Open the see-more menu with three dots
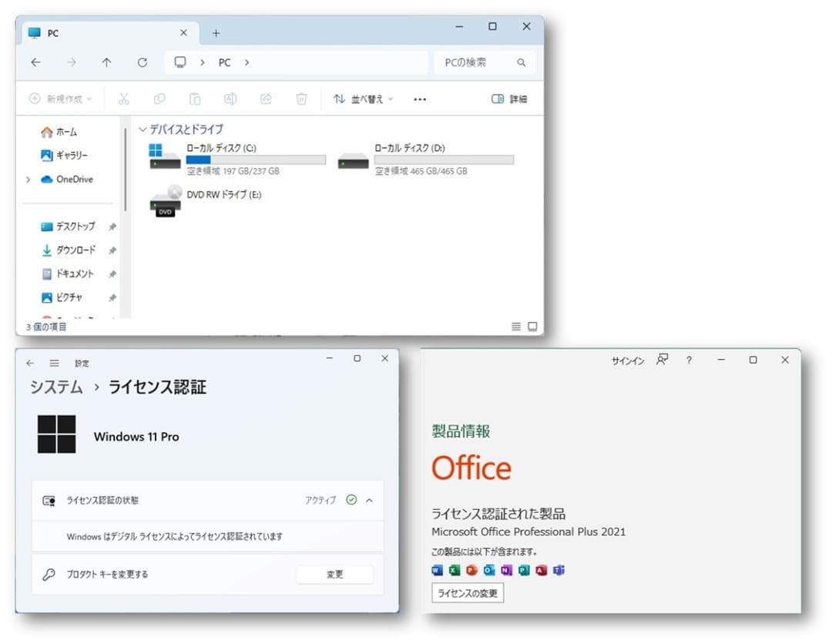Viewport: 832px width, 644px height. [419, 99]
